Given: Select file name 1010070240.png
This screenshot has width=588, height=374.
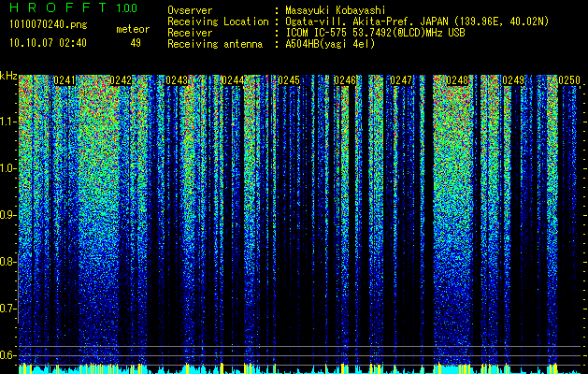Looking at the screenshot, I should 49,25.
